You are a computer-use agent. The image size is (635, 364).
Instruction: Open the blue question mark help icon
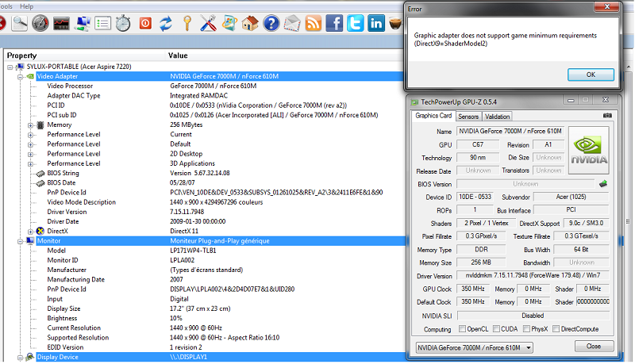click(x=271, y=24)
